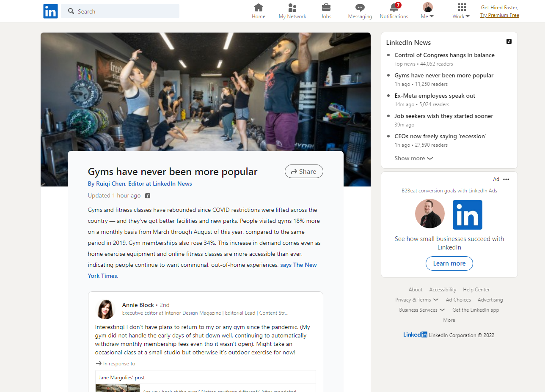Viewport: 545px width, 392px height.
Task: Open the 'says The New York Times' link
Action: (298, 265)
